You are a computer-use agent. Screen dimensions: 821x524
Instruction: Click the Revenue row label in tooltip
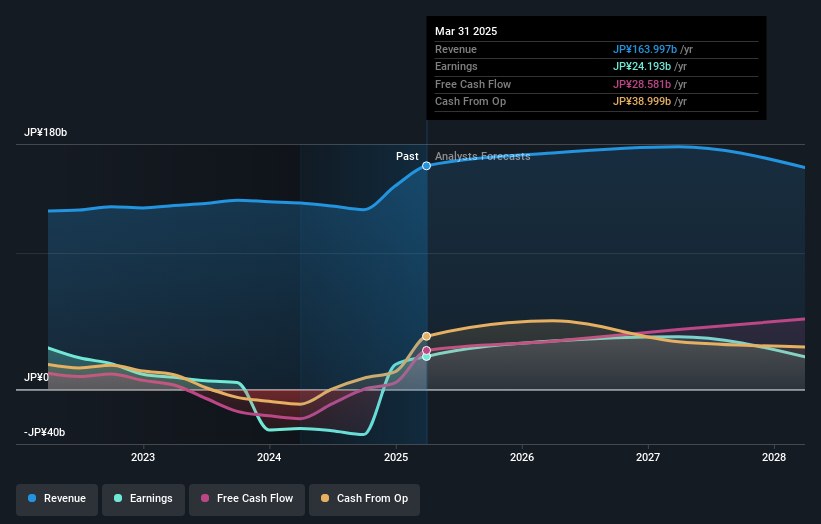tap(456, 49)
